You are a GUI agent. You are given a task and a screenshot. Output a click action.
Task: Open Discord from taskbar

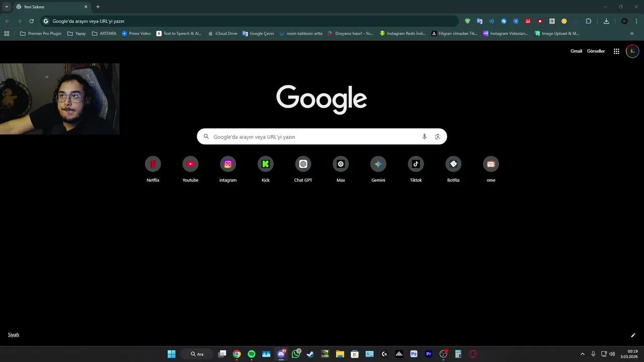281,354
